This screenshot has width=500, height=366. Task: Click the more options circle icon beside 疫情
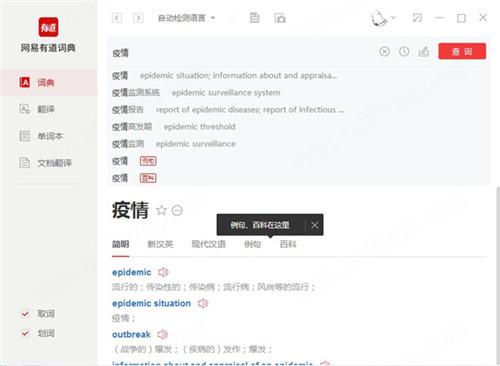pyautogui.click(x=177, y=211)
